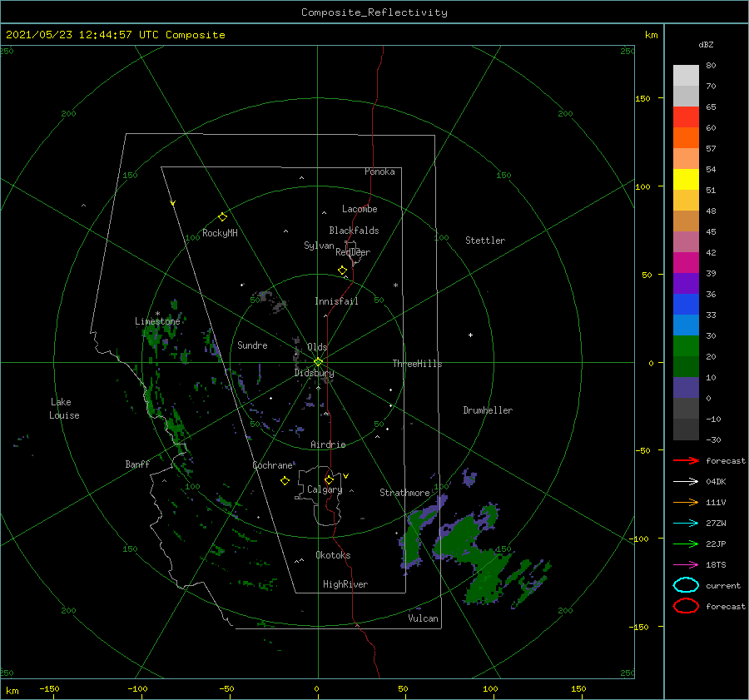The width and height of the screenshot is (749, 700).
Task: Select the cyan 'current' ellipse legend icon
Action: click(x=686, y=585)
